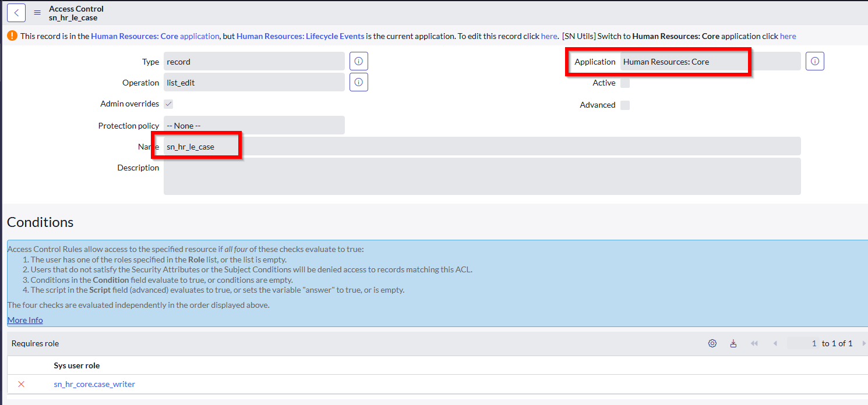
Task: Open the Operation field selector
Action: [x=253, y=81]
